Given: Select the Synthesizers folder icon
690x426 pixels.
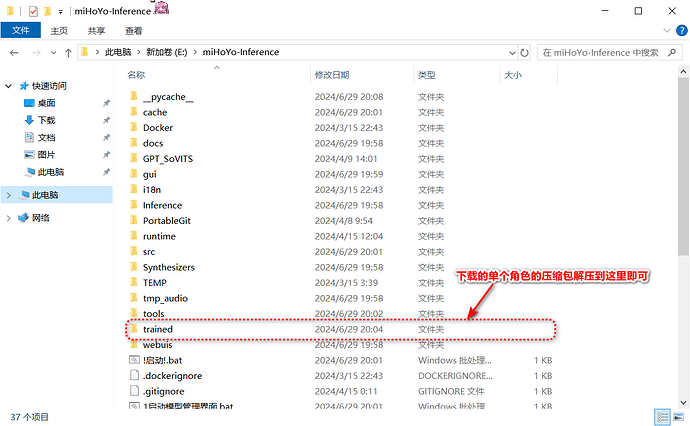Looking at the screenshot, I should pyautogui.click(x=134, y=267).
